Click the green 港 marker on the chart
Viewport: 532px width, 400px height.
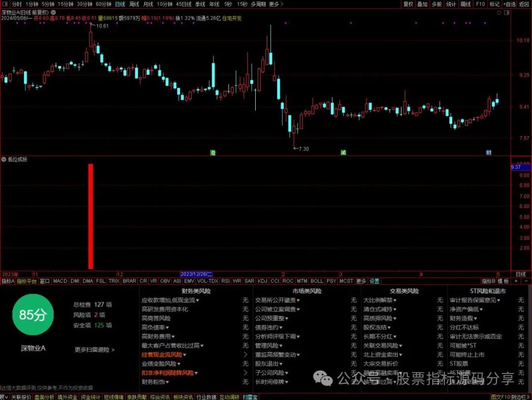[x=213, y=153]
